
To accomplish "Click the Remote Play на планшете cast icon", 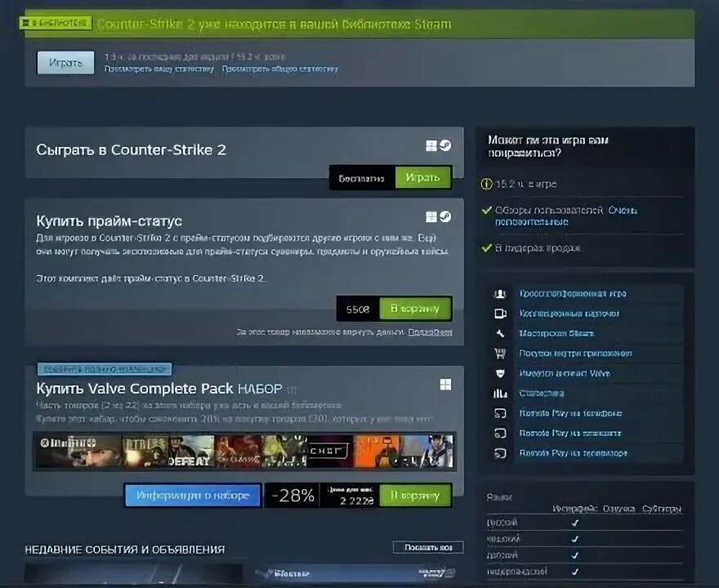I will pos(500,433).
